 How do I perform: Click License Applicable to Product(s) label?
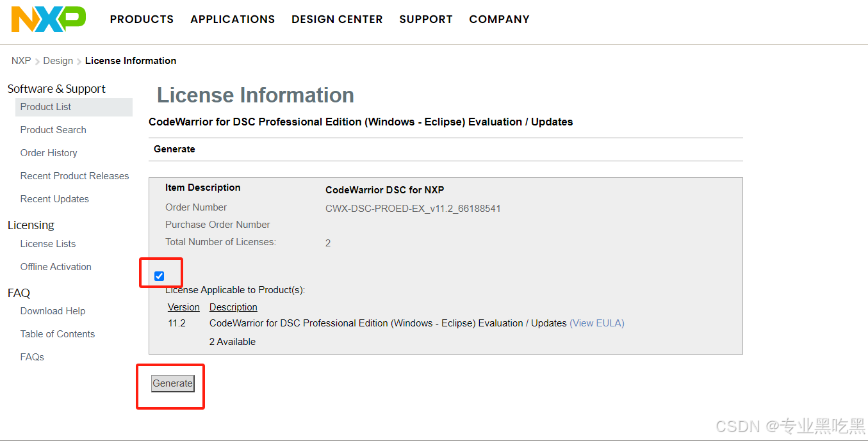pos(235,290)
